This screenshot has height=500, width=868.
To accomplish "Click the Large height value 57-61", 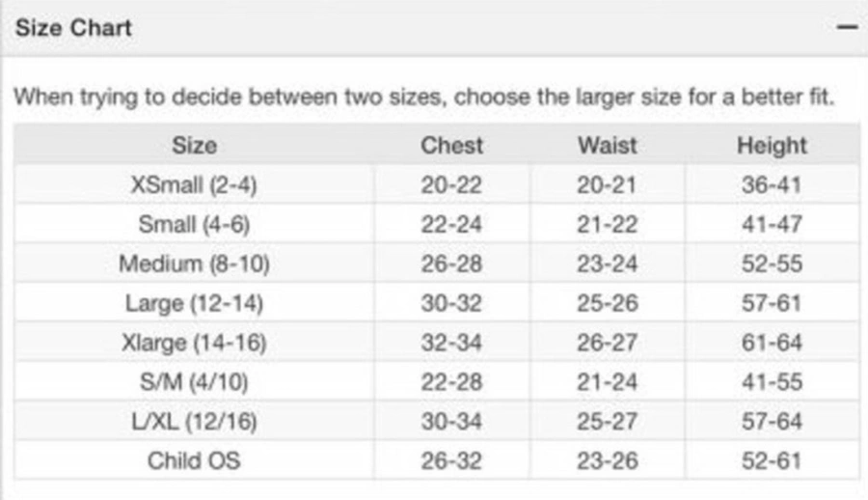I will (772, 303).
